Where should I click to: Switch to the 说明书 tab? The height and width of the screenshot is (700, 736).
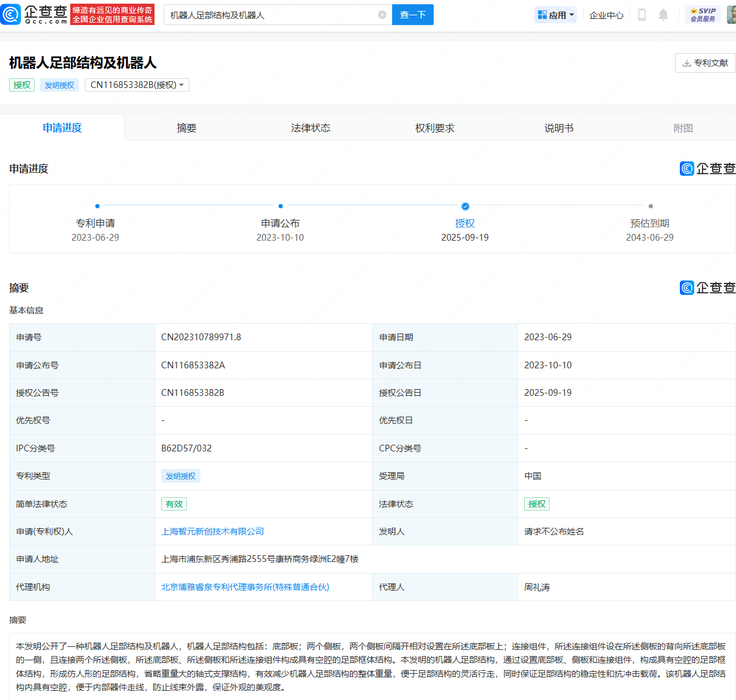(559, 128)
